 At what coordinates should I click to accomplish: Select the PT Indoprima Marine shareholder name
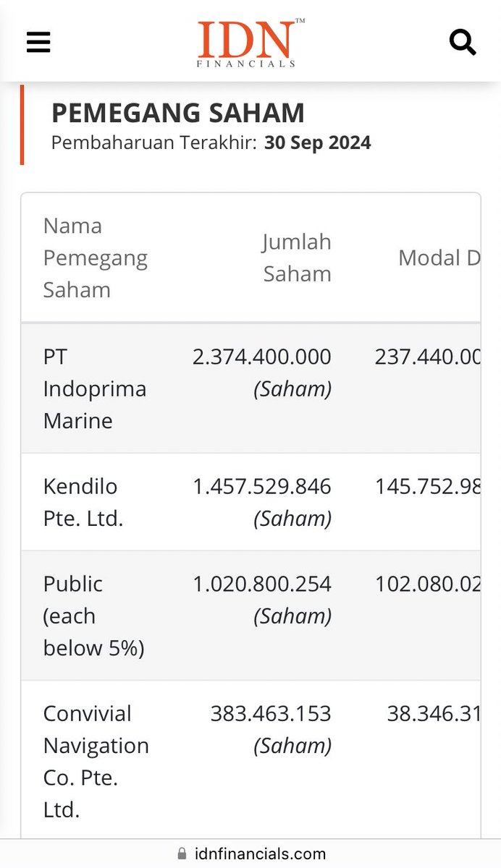click(94, 388)
